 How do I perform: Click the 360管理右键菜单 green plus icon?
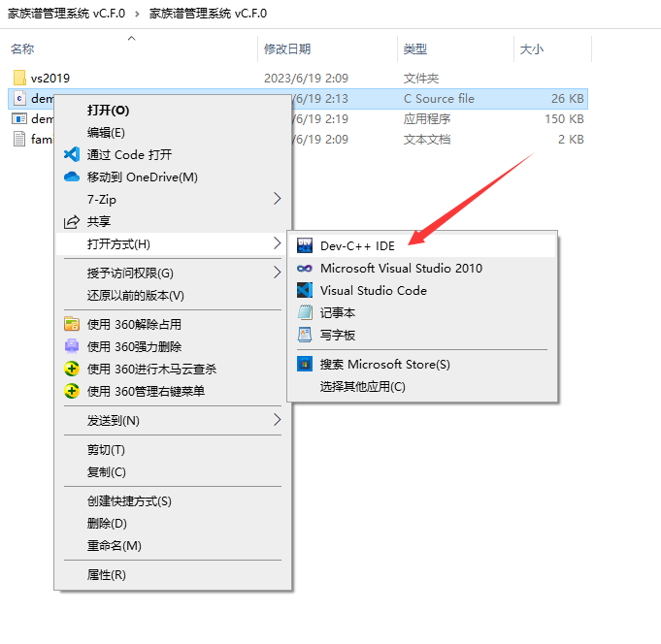tap(72, 391)
